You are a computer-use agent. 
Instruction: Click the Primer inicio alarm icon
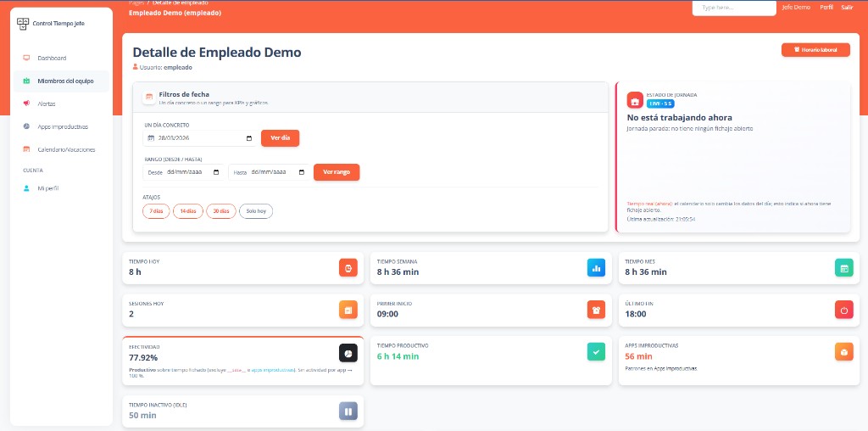pos(596,311)
